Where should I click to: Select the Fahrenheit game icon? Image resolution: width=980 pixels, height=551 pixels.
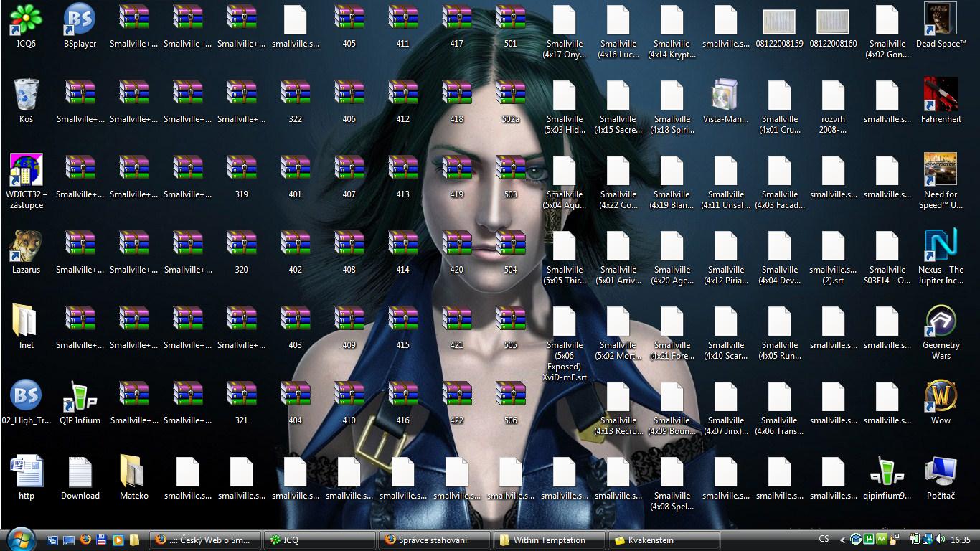coord(941,95)
